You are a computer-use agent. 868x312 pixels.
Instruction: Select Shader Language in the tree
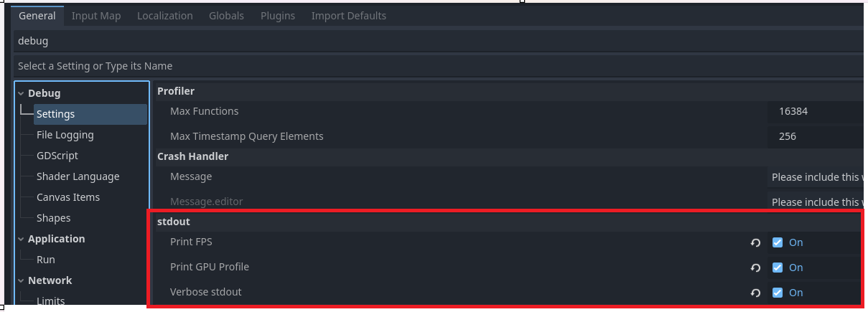click(x=78, y=176)
